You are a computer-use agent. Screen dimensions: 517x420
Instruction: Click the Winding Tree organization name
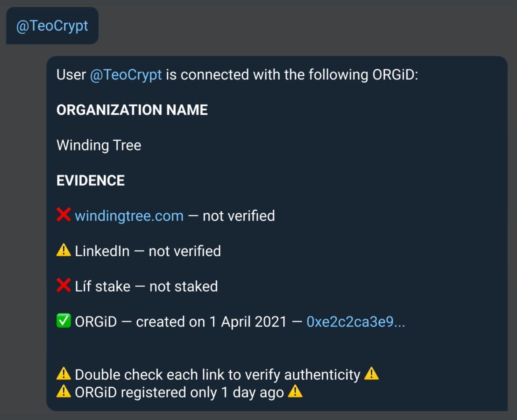[x=99, y=146]
